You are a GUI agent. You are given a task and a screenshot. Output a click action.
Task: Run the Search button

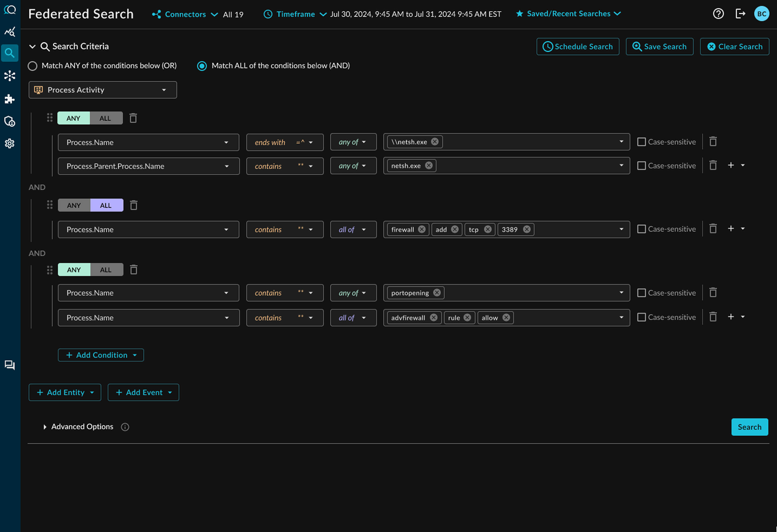pyautogui.click(x=750, y=427)
